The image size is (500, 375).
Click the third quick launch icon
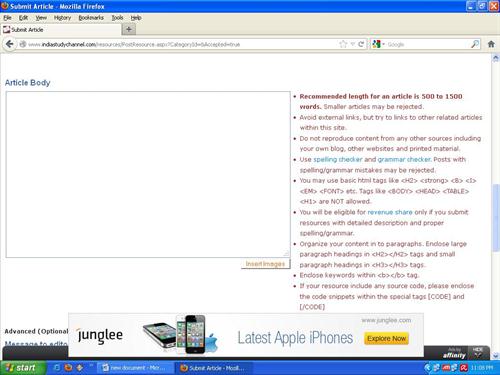tap(80, 367)
